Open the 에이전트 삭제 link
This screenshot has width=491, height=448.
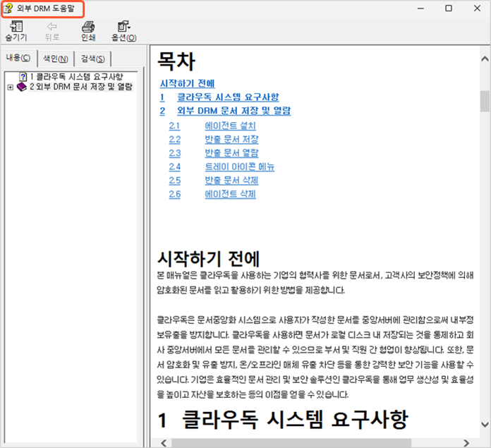[231, 194]
